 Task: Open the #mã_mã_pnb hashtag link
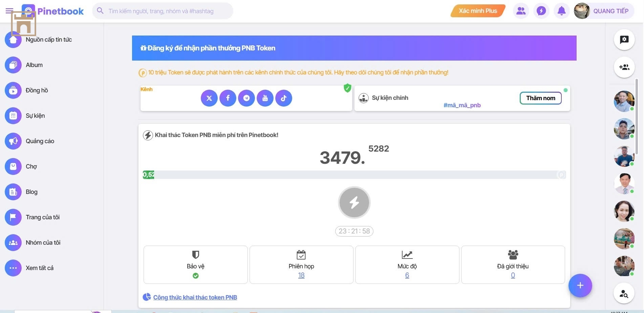point(462,105)
